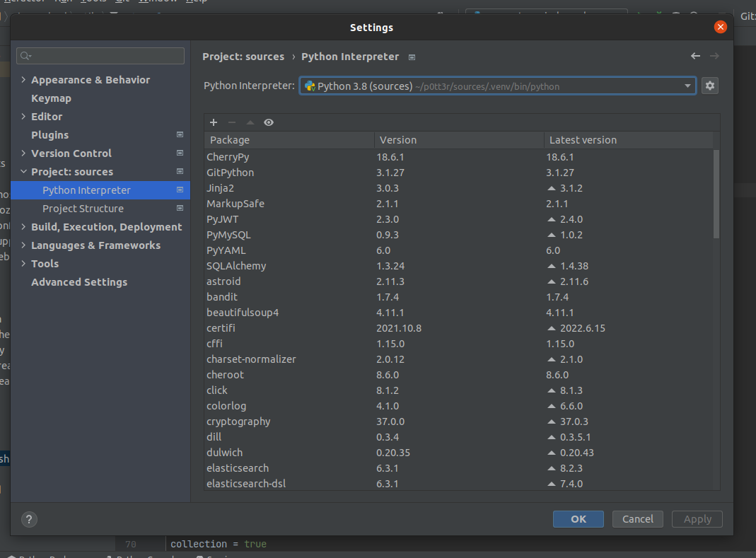
Task: Toggle show early releases eye icon
Action: pyautogui.click(x=269, y=122)
